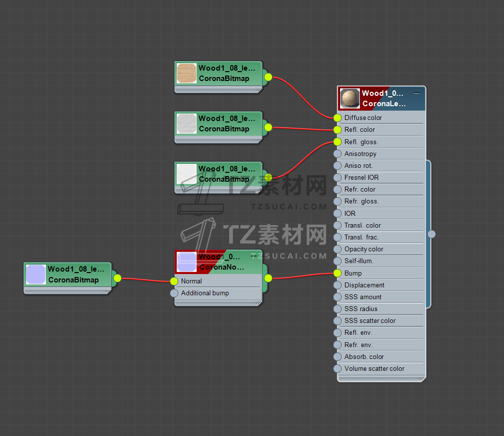This screenshot has height=436, width=504.
Task: Select the Volume scatter color slot label
Action: (374, 369)
